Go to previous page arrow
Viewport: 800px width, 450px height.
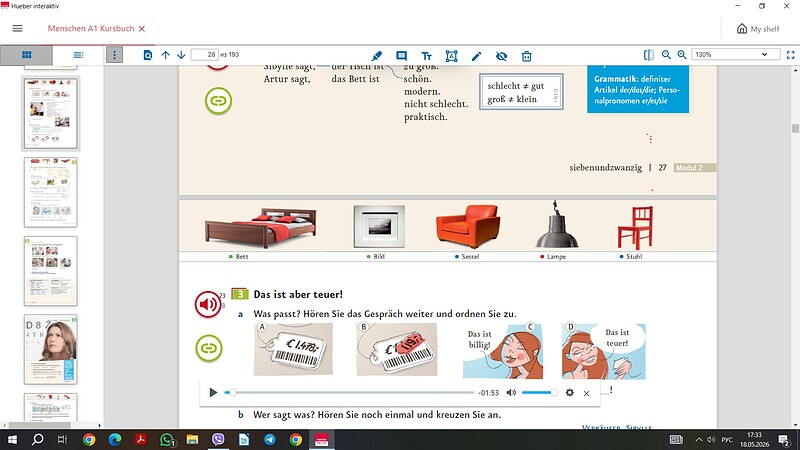165,55
